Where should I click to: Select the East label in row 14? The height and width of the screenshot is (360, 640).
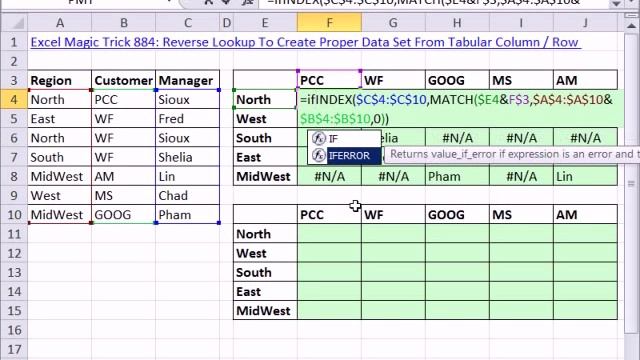tap(265, 291)
